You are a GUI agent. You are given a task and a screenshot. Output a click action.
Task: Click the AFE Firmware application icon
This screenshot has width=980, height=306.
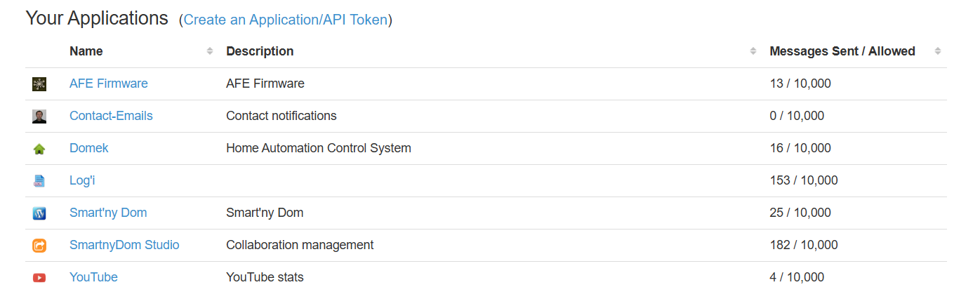39,84
